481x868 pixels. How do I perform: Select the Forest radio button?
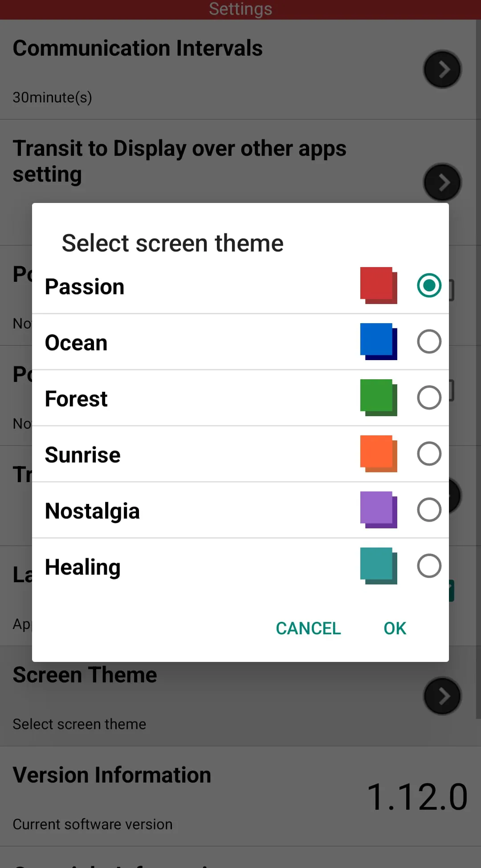[x=429, y=397]
